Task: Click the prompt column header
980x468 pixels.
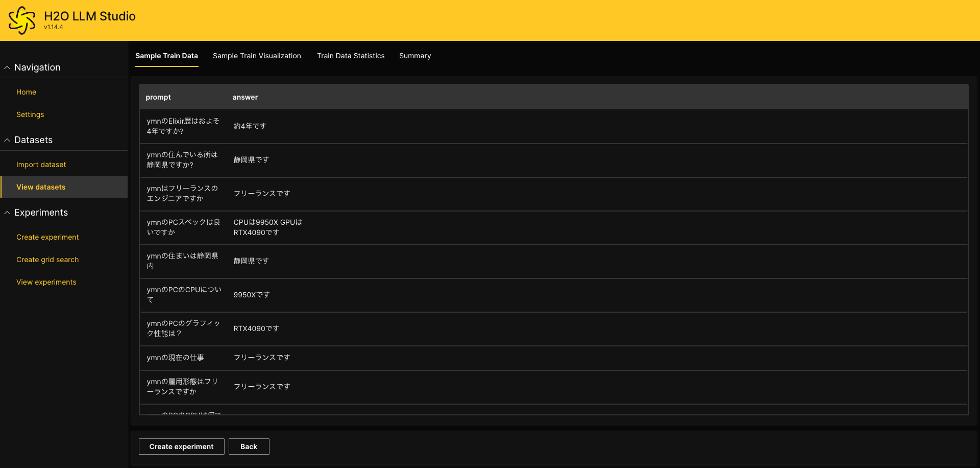Action: click(x=158, y=97)
